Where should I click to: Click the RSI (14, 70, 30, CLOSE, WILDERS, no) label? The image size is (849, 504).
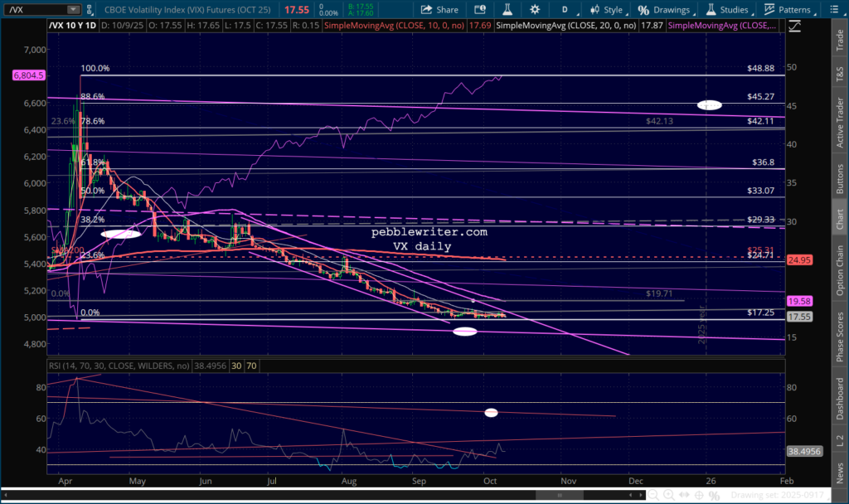119,366
